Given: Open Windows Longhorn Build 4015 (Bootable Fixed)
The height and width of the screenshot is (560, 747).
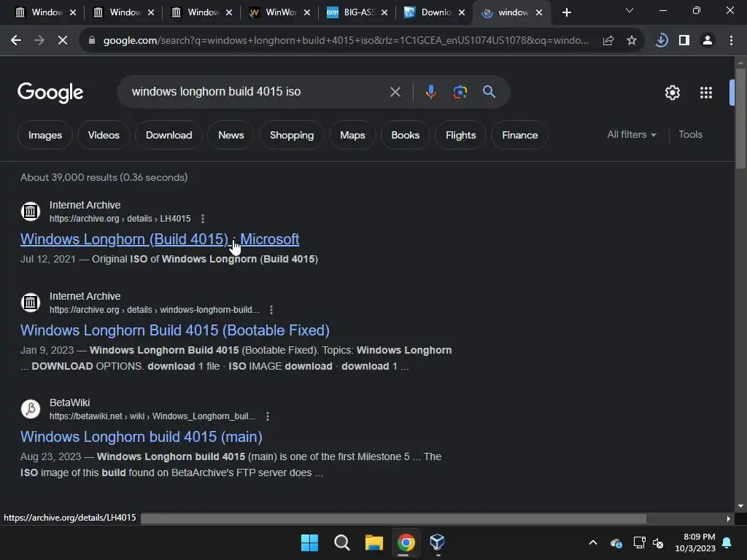Looking at the screenshot, I should (x=175, y=330).
